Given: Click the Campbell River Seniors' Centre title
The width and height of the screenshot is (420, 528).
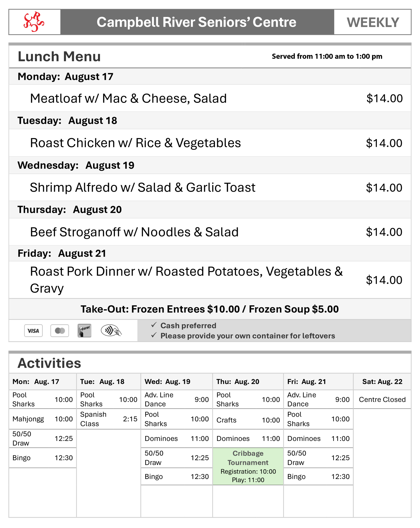Looking at the screenshot, I should pos(196,22).
